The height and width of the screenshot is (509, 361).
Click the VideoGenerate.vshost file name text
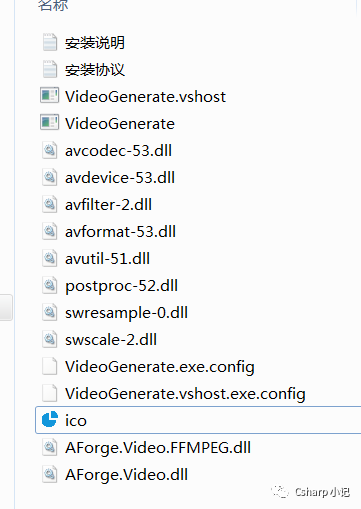pyautogui.click(x=145, y=97)
